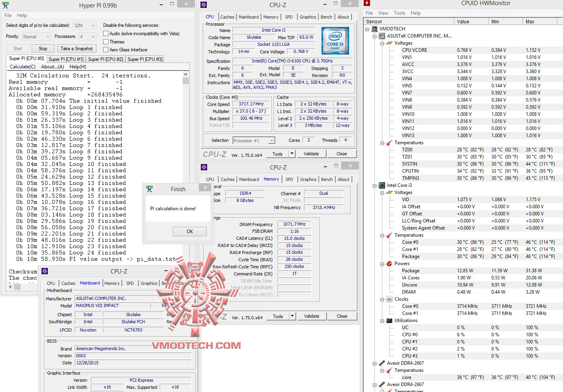Click the CPU-Z icon in Memory window title bar
Image resolution: width=563 pixels, height=392 pixels.
(x=204, y=167)
